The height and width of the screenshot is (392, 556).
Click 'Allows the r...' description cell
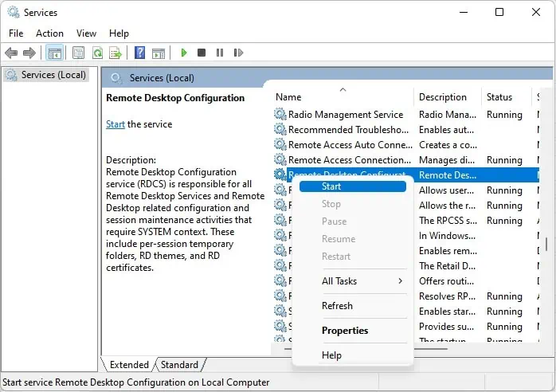click(x=447, y=206)
